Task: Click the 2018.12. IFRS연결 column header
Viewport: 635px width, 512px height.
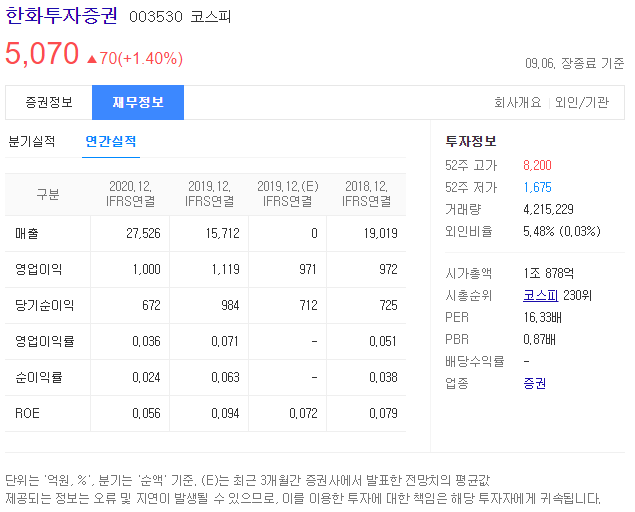Action: 367,194
